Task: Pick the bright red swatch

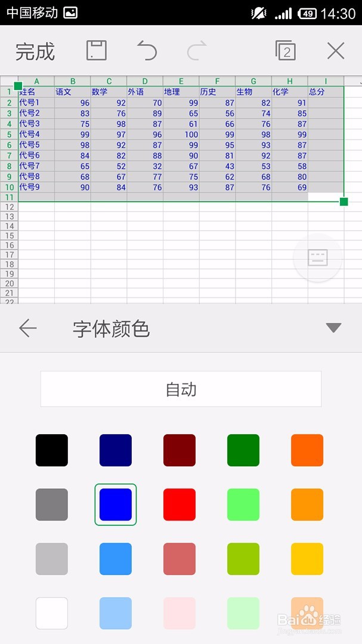Action: (180, 504)
